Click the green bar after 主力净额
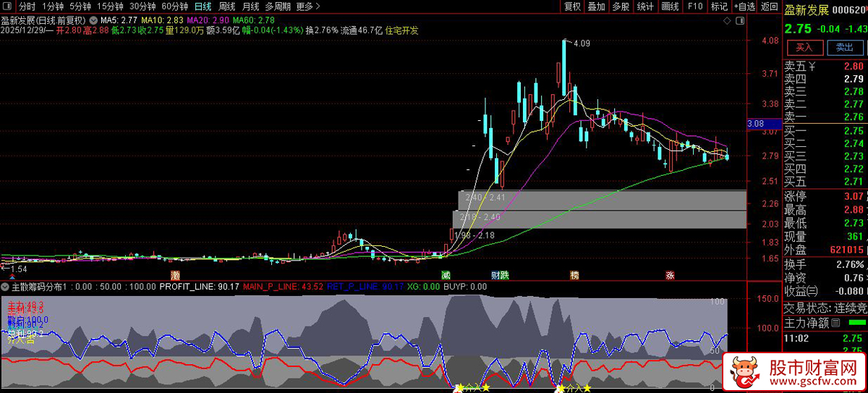The width and height of the screenshot is (868, 393). click(856, 322)
